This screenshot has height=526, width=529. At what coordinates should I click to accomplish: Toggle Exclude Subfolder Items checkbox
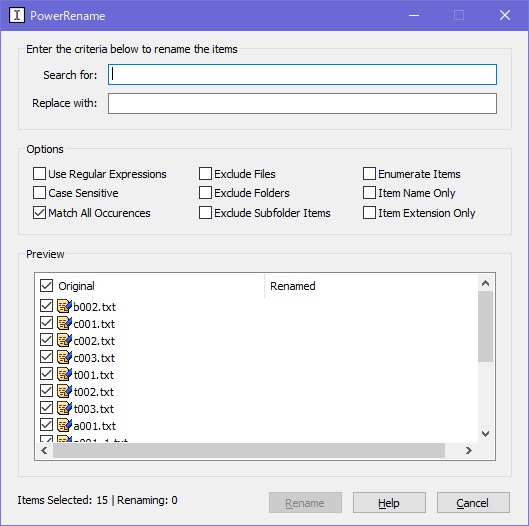click(x=205, y=213)
